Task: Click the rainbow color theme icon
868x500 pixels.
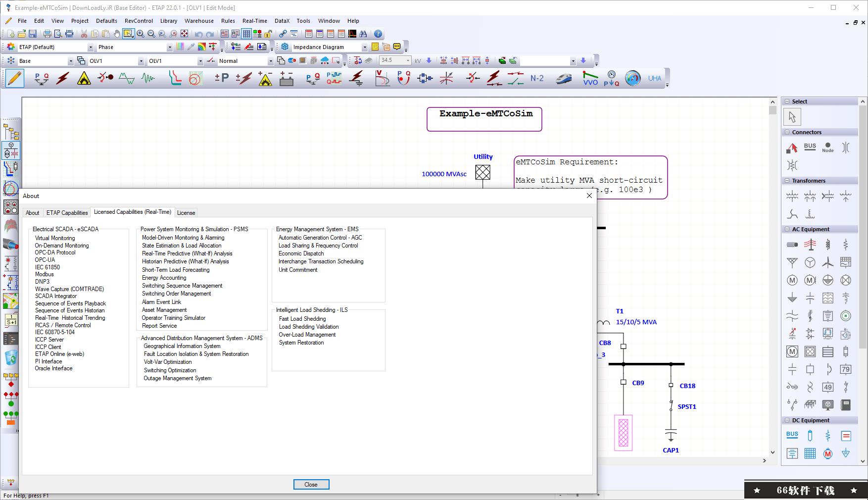Action: (202, 47)
